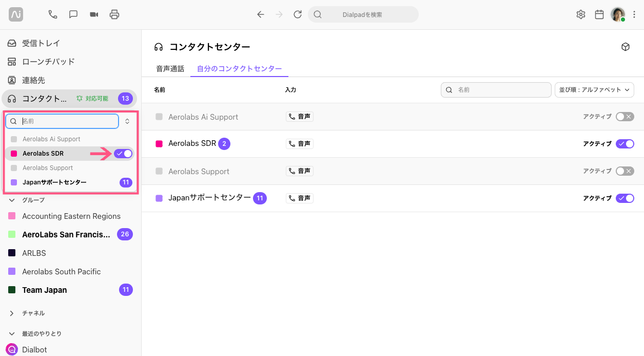Click 音声 tag in Japanサポートセンター row
This screenshot has width=644, height=356.
(300, 198)
